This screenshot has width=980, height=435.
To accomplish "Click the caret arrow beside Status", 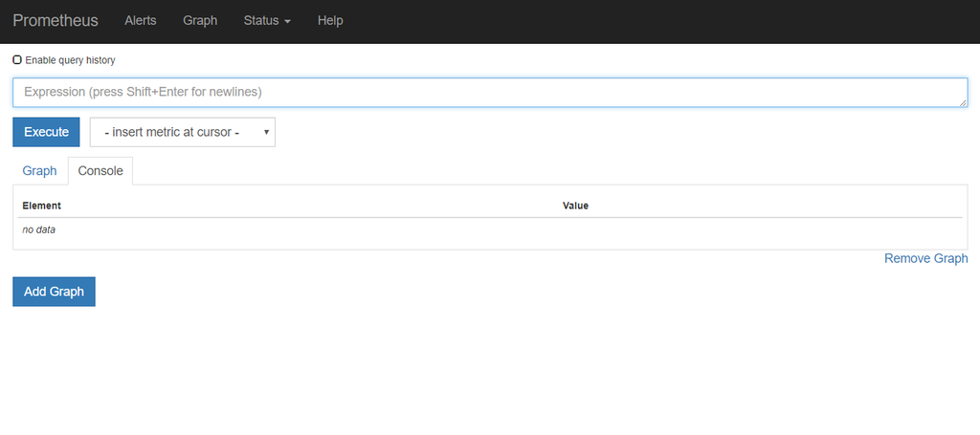I will (x=287, y=21).
